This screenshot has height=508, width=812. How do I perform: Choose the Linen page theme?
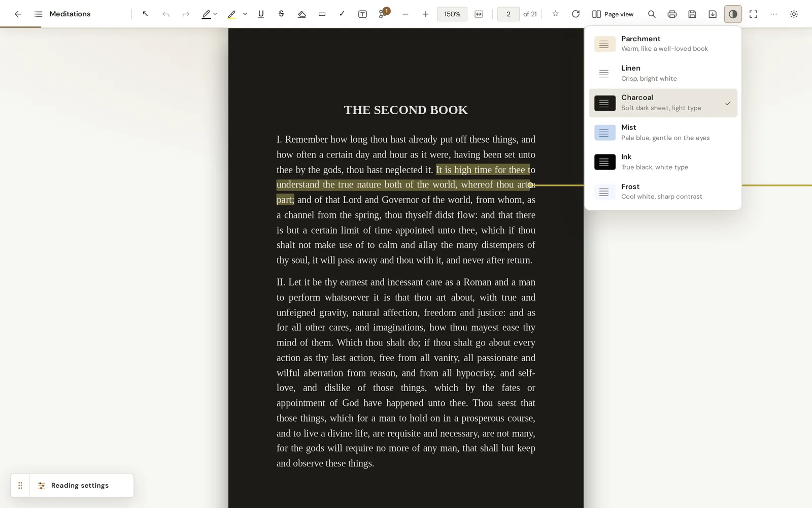pos(663,73)
